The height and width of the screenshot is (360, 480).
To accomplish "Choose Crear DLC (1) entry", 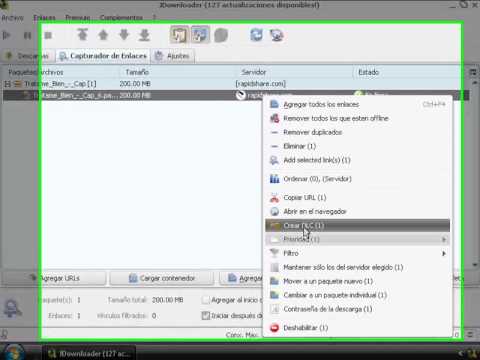I will [x=357, y=226].
